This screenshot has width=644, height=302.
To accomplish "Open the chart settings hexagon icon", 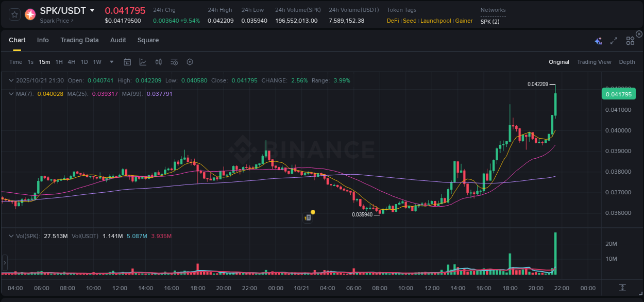I will (190, 62).
